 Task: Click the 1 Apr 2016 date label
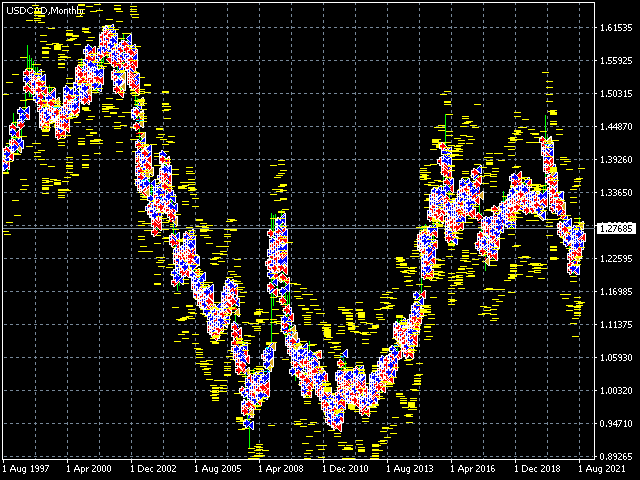[473, 469]
